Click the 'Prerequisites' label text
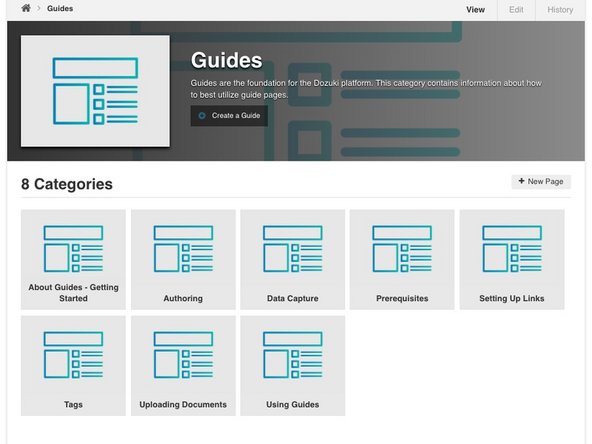The width and height of the screenshot is (592, 444). point(402,298)
